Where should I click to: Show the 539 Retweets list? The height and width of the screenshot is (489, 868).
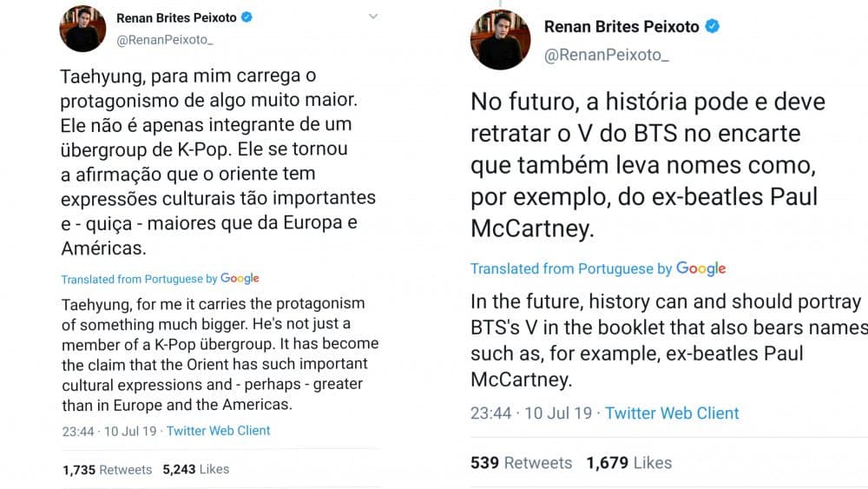coord(521,463)
